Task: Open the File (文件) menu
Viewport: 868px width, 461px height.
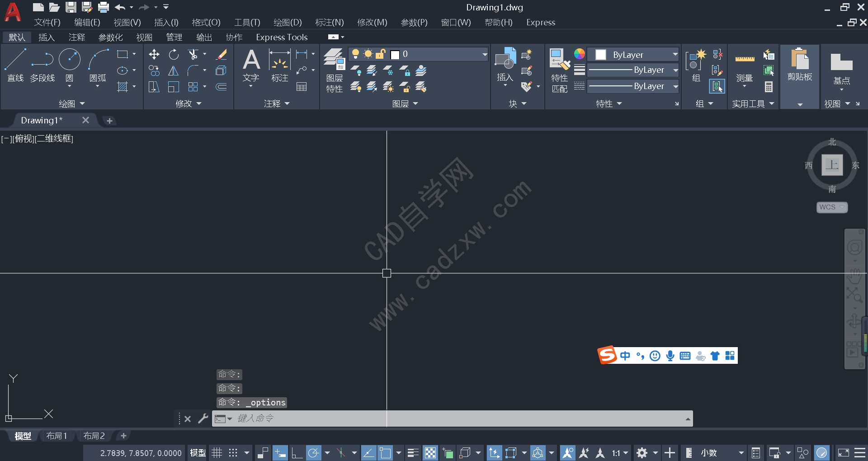Action: coord(47,22)
